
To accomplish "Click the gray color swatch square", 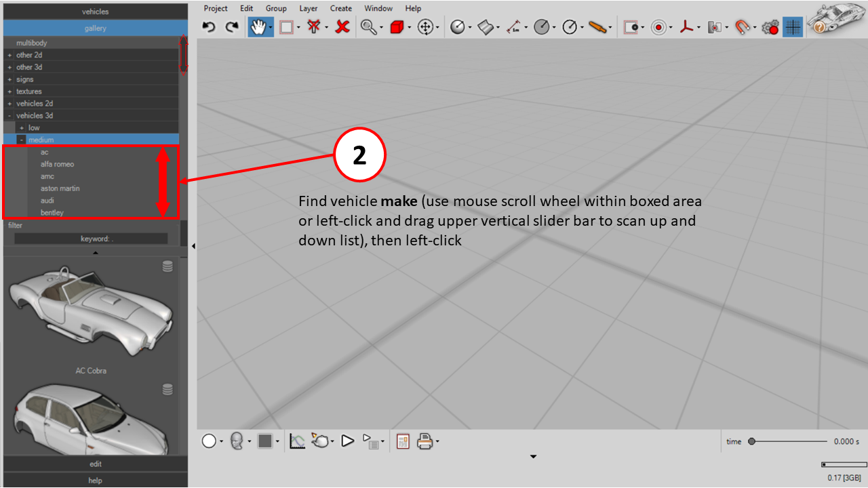I will pyautogui.click(x=264, y=441).
